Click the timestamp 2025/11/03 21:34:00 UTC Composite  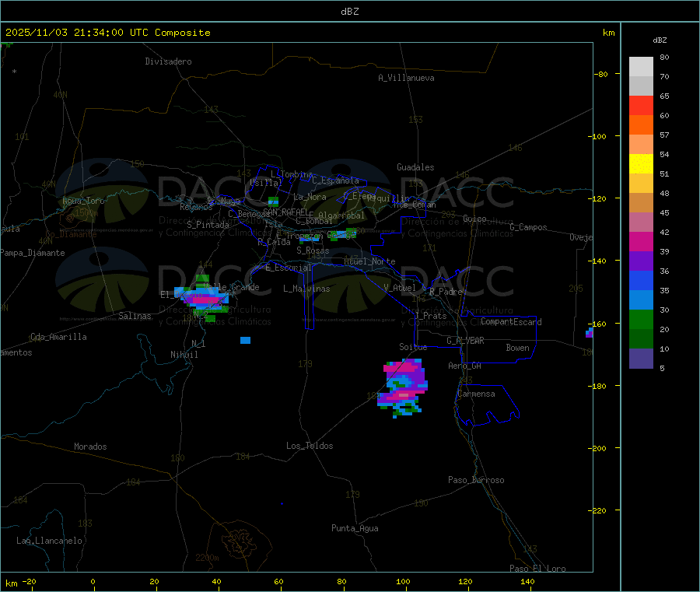click(107, 33)
